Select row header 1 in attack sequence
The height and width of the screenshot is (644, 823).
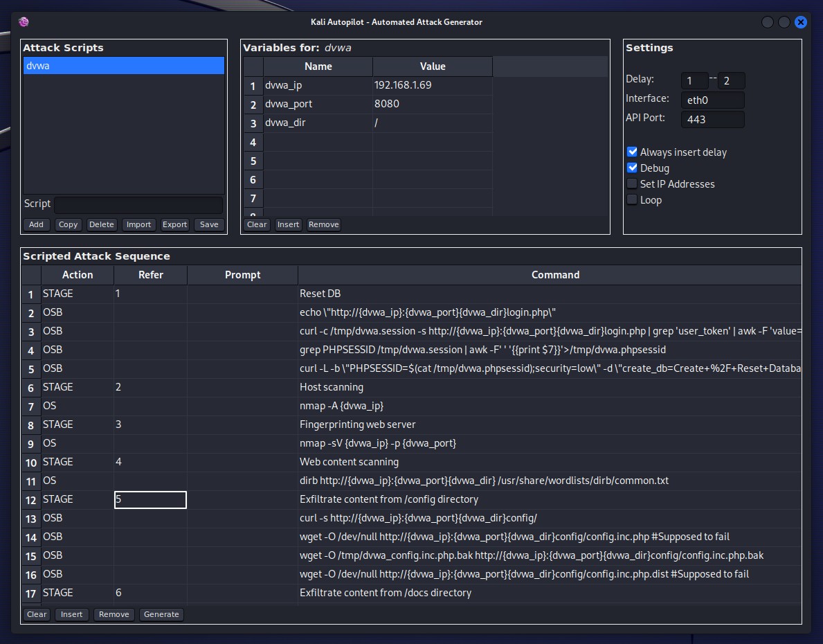(31, 294)
